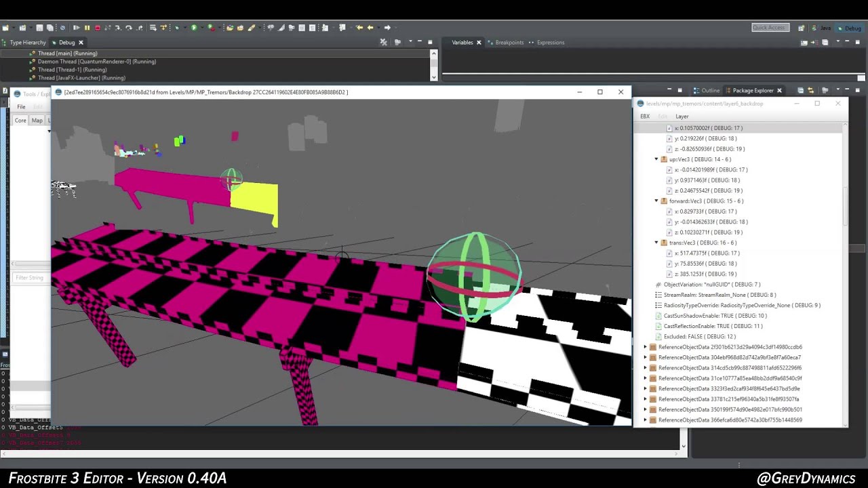Toggle Use Step Filters icon
Image resolution: width=868 pixels, height=488 pixels.
[x=163, y=28]
